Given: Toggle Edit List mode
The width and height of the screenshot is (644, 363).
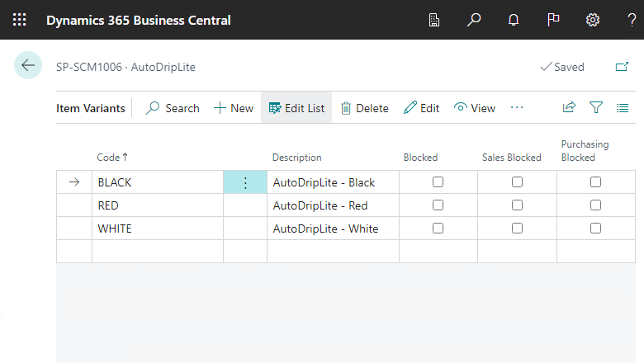Looking at the screenshot, I should tap(296, 108).
